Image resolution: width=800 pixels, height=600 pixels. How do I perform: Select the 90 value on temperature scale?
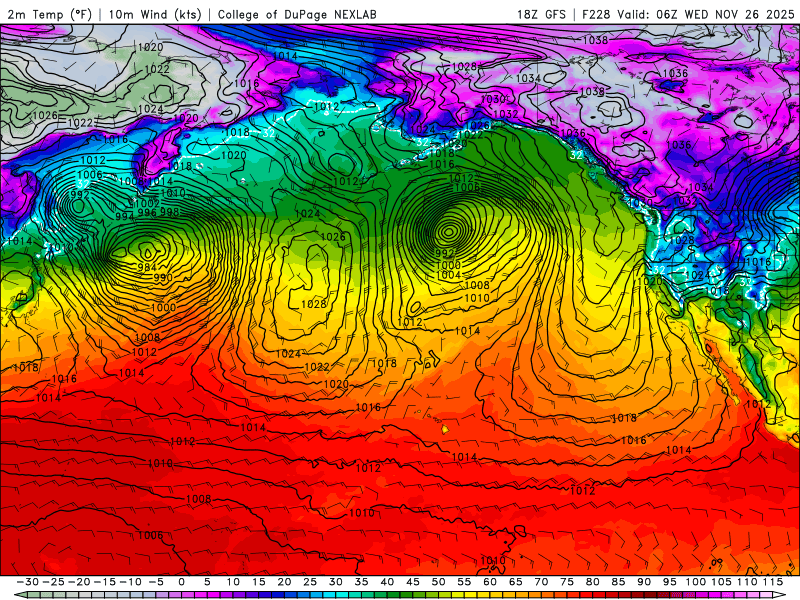coord(643,582)
